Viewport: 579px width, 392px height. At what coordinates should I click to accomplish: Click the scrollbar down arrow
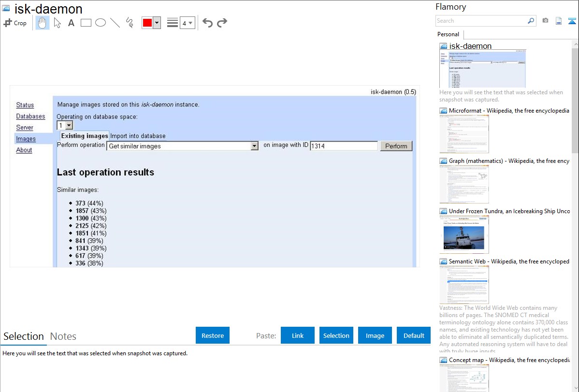click(x=575, y=388)
